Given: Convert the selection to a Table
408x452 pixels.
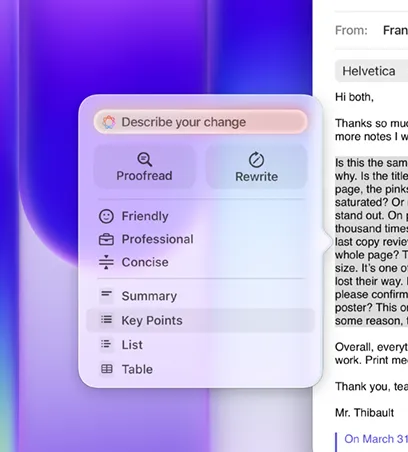Looking at the screenshot, I should 200,369.
